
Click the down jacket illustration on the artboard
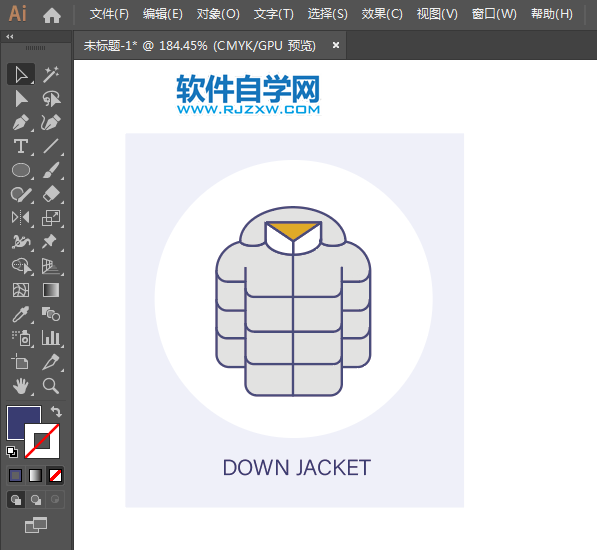tap(293, 301)
